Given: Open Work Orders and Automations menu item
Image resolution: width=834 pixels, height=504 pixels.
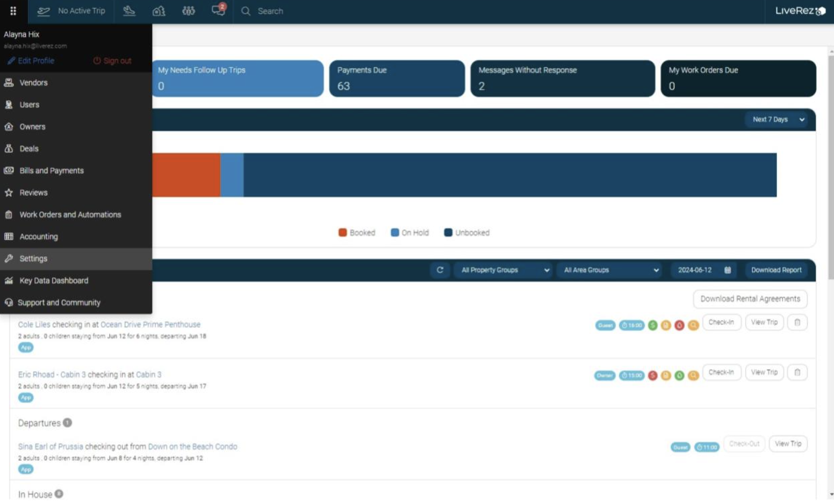Looking at the screenshot, I should pos(70,214).
